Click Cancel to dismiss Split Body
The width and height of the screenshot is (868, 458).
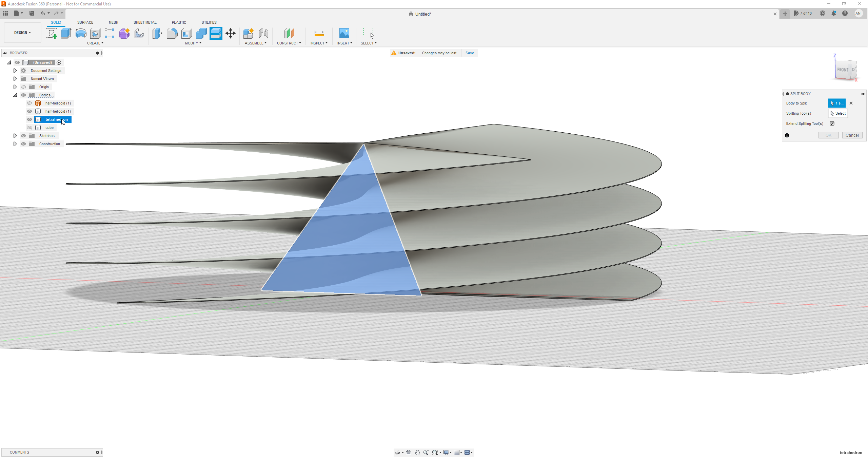point(852,135)
